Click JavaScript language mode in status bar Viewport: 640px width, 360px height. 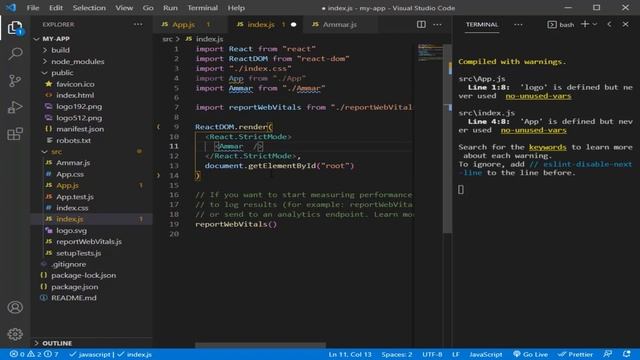tap(486, 354)
